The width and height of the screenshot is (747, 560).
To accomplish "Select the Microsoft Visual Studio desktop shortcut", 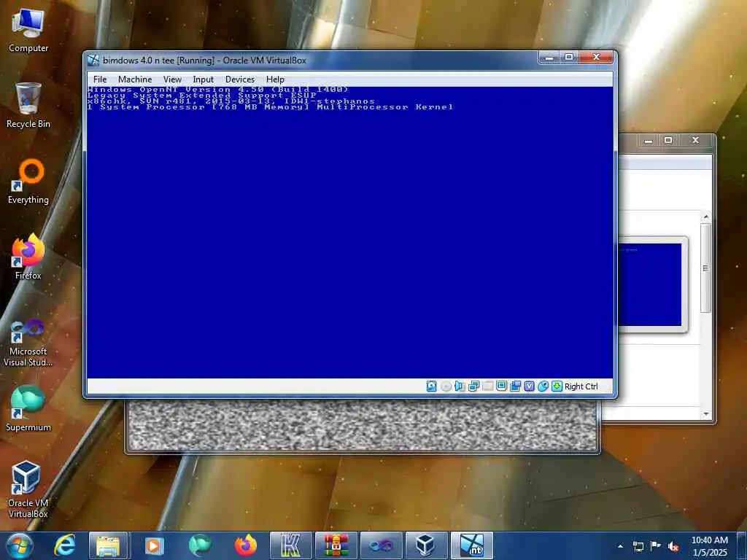I will (28, 343).
